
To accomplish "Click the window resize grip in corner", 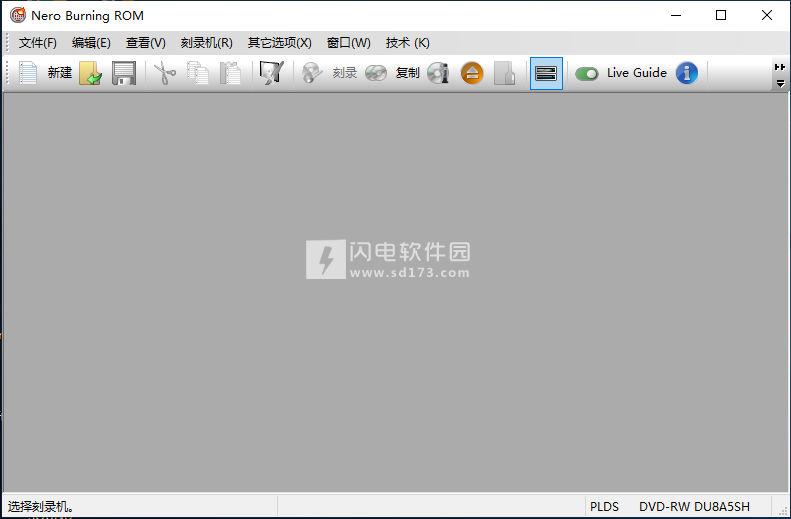I will (783, 511).
